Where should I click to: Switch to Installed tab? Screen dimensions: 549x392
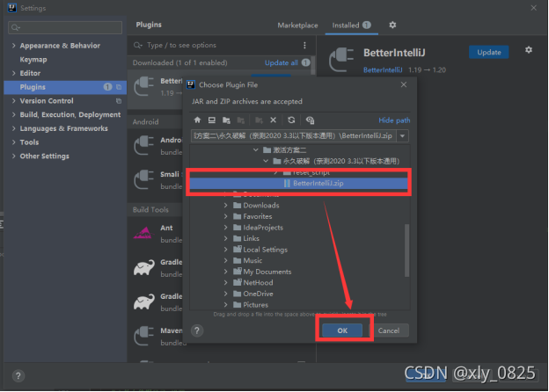351,25
